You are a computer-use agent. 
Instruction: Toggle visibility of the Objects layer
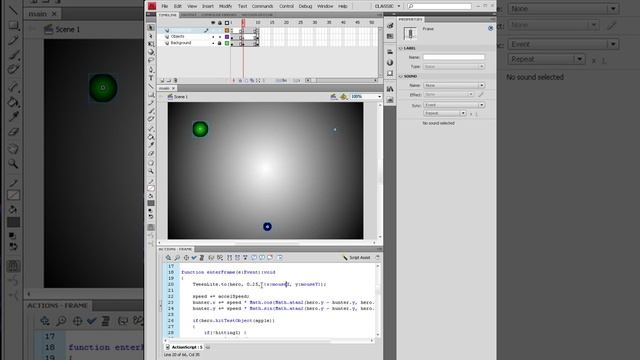(213, 37)
